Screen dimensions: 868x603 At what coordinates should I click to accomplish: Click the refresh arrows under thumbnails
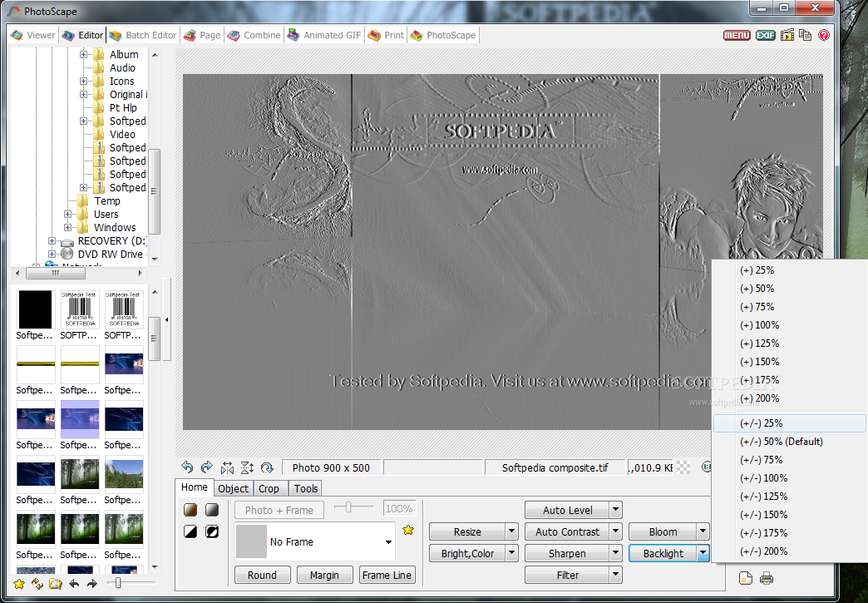[37, 584]
